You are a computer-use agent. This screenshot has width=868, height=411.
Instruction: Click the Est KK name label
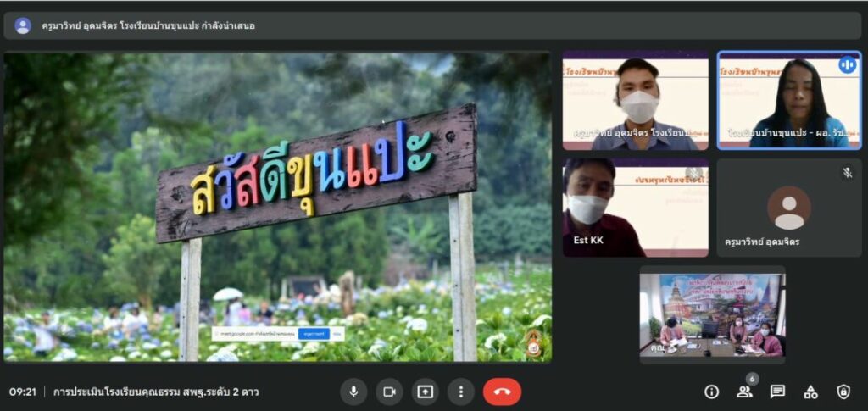click(x=588, y=240)
